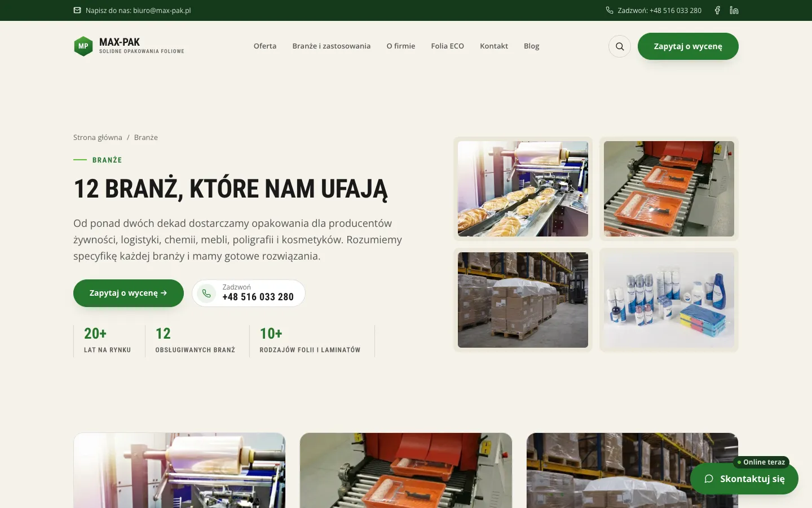Screen dimensions: 812x508
Task: Click the green phone icon in call button
Action: click(x=206, y=294)
